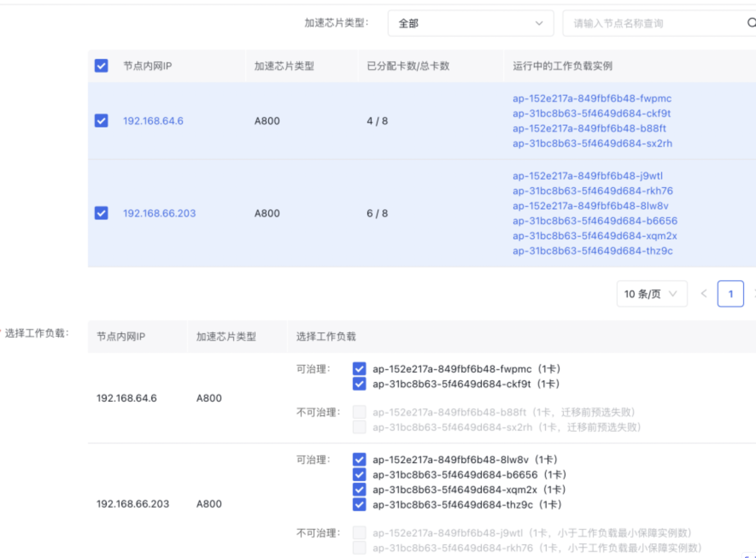Open workload link ap-152e217a-849fbf6b48-j9wtl
This screenshot has height=558, width=756.
point(589,176)
